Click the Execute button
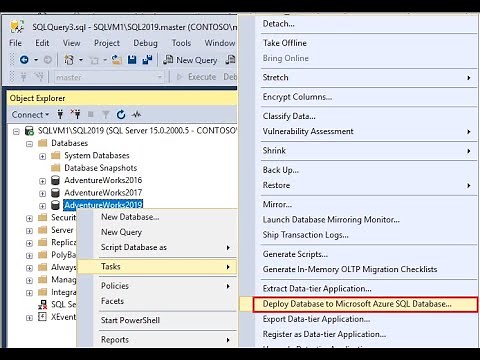480x360 pixels. click(196, 77)
